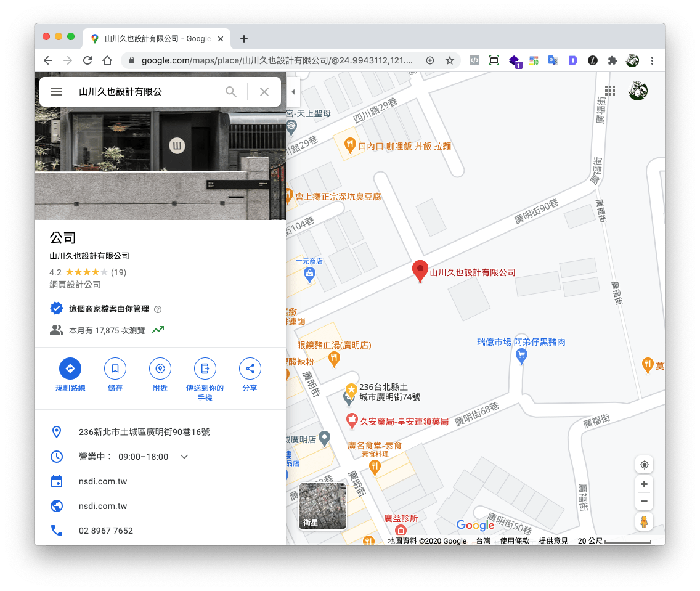The image size is (700, 591).
Task: Start directions with 規劃路線 button
Action: (70, 375)
